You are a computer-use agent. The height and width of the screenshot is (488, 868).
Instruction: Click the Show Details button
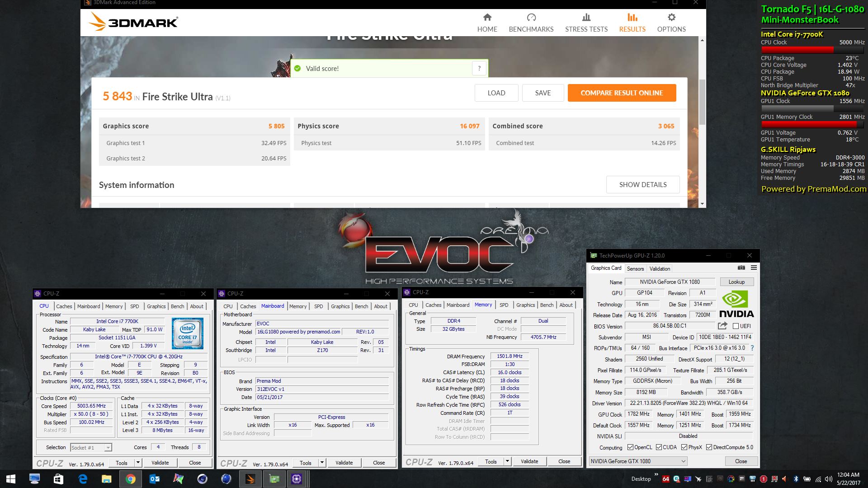click(x=642, y=184)
